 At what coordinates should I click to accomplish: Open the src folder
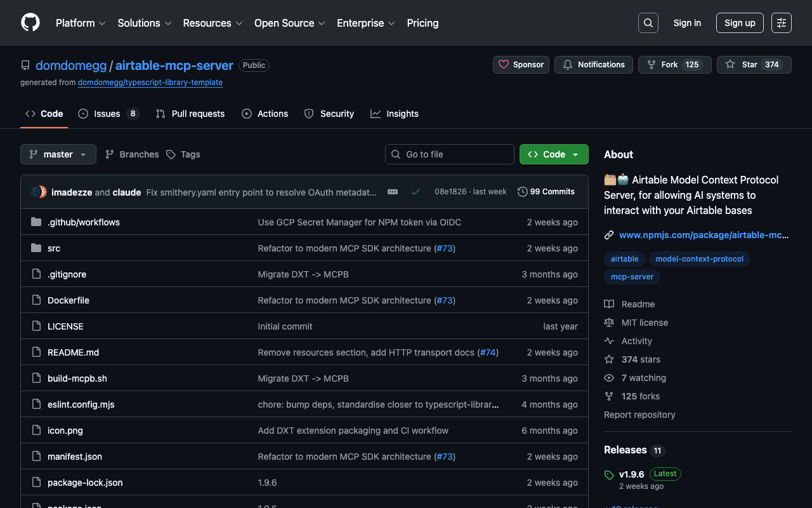pos(54,248)
